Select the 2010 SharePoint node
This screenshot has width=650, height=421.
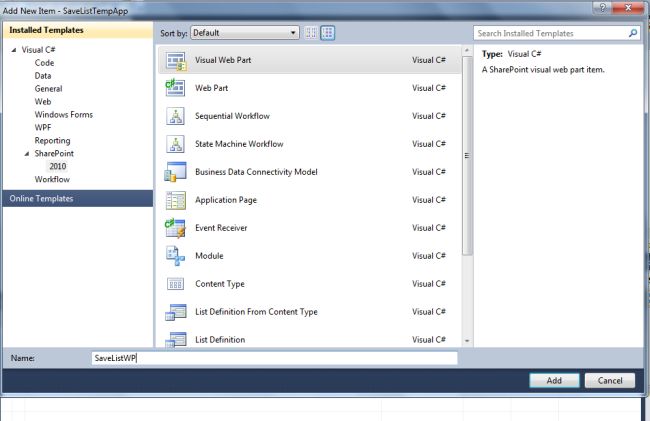[58, 166]
